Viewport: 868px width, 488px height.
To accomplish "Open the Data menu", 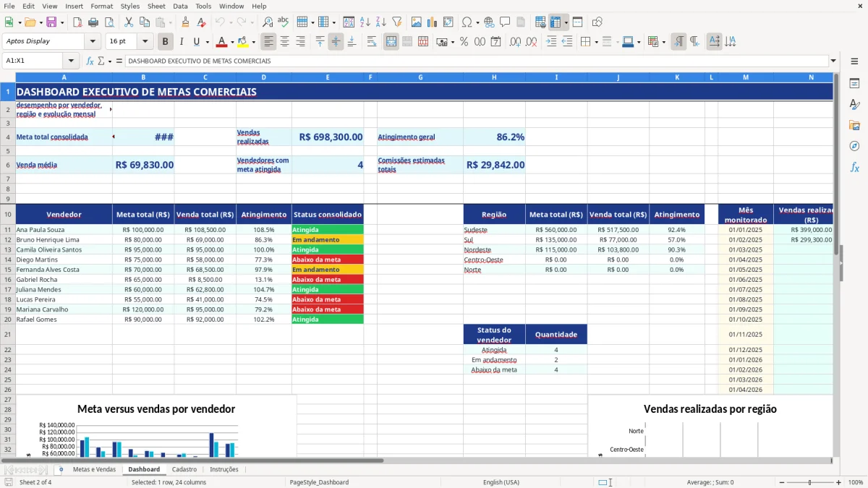I will (180, 6).
